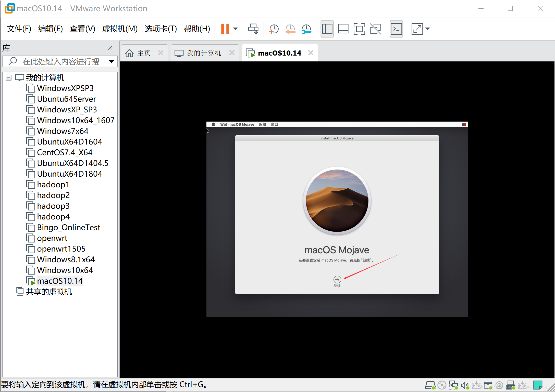The image size is (555, 392).
Task: Take a snapshot of this virtual machine
Action: point(274,29)
